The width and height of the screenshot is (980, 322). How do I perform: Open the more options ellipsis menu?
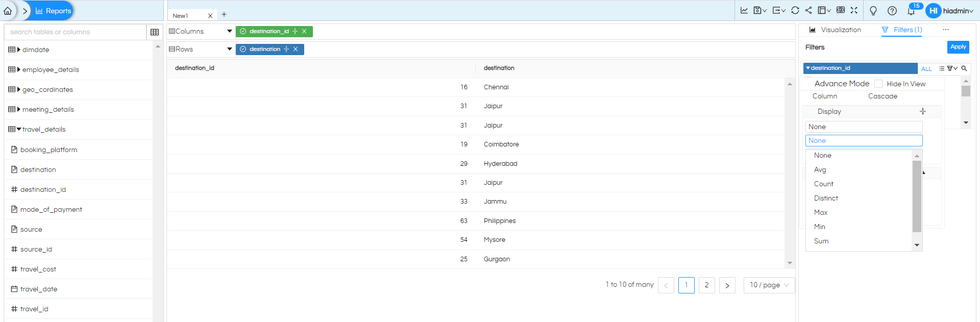tap(946, 30)
